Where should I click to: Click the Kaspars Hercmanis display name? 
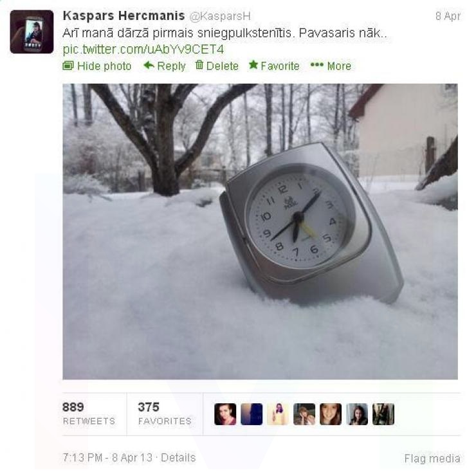[124, 15]
